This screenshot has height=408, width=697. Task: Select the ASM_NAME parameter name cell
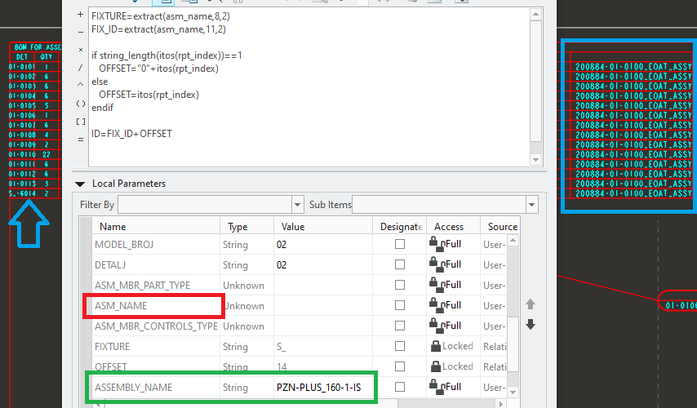tap(156, 306)
